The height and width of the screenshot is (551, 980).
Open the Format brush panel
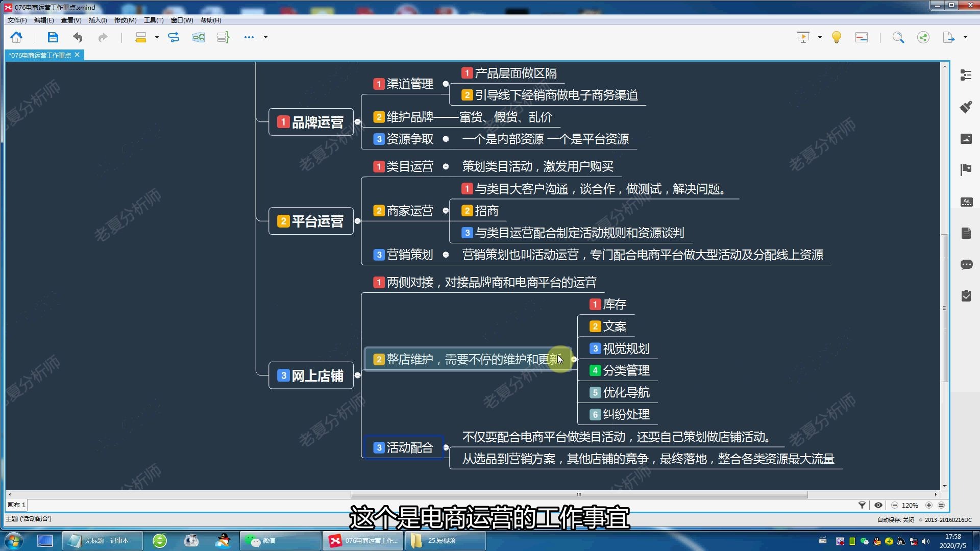click(966, 107)
